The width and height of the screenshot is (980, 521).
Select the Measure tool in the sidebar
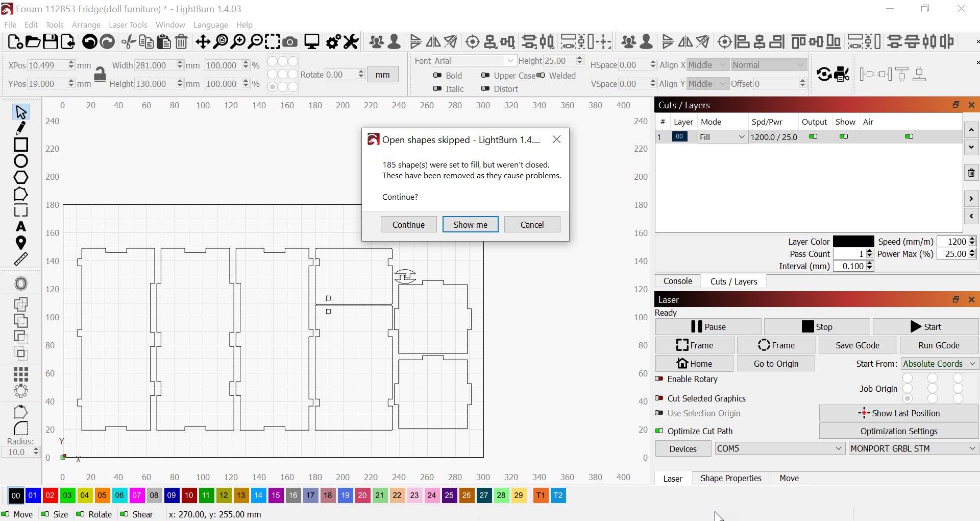click(x=21, y=259)
